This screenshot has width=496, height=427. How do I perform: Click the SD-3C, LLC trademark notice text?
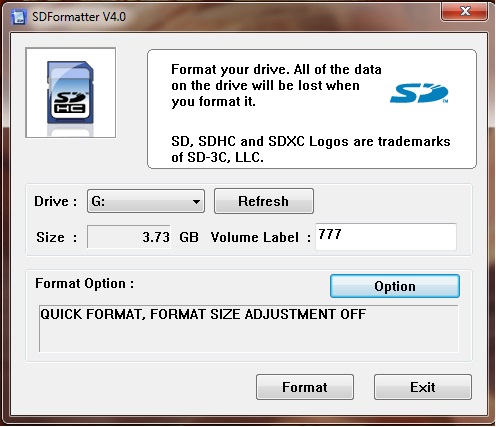pyautogui.click(x=311, y=149)
